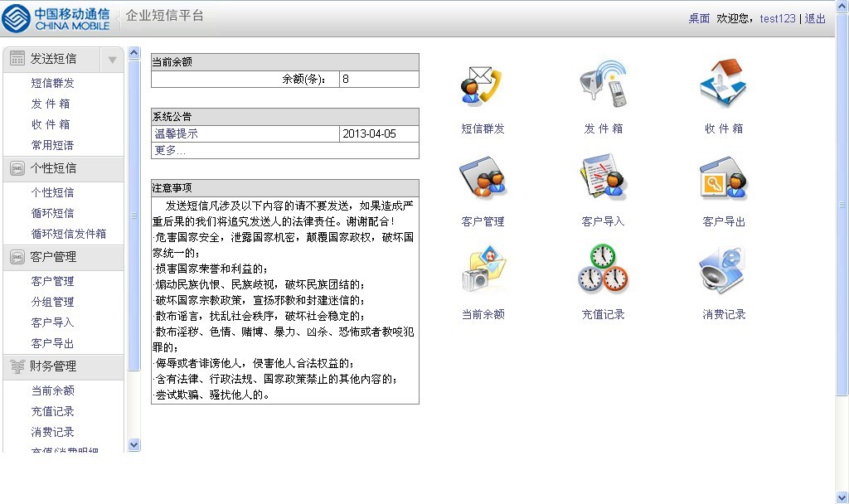Click the announcement date 2013-04-05

pos(369,133)
